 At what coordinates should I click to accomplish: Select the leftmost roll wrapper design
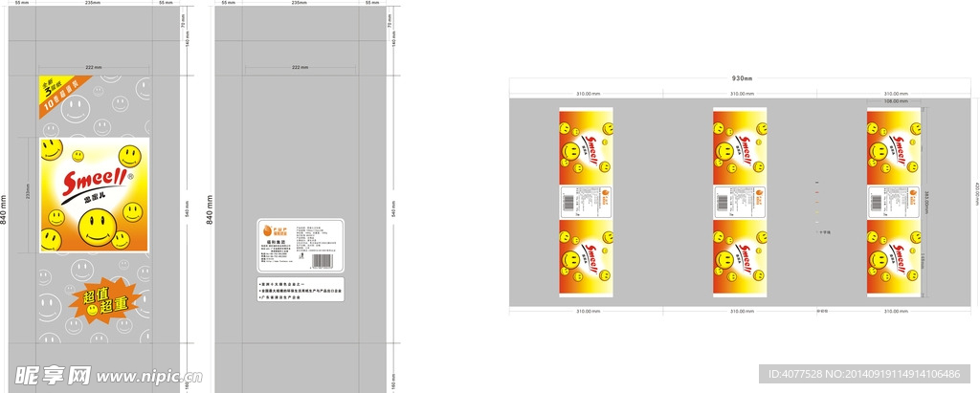click(587, 202)
